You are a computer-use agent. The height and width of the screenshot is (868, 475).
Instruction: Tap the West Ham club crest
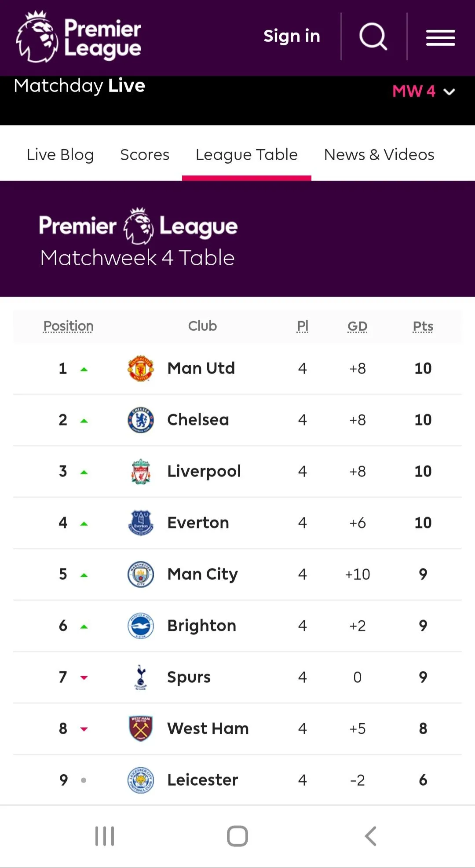coord(141,729)
